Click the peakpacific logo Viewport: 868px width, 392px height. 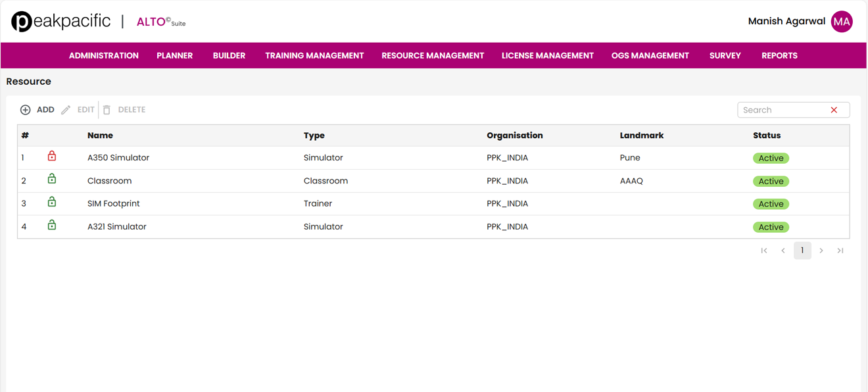tap(61, 22)
